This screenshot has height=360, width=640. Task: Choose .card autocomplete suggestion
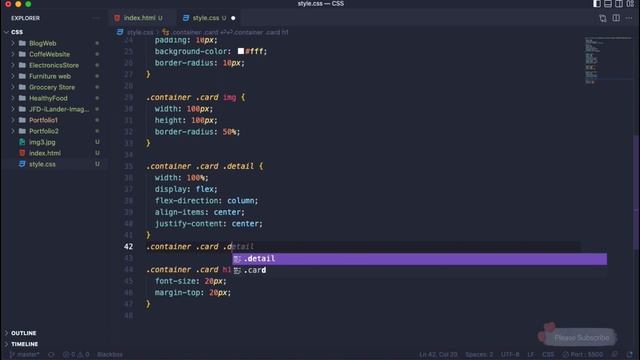420,270
